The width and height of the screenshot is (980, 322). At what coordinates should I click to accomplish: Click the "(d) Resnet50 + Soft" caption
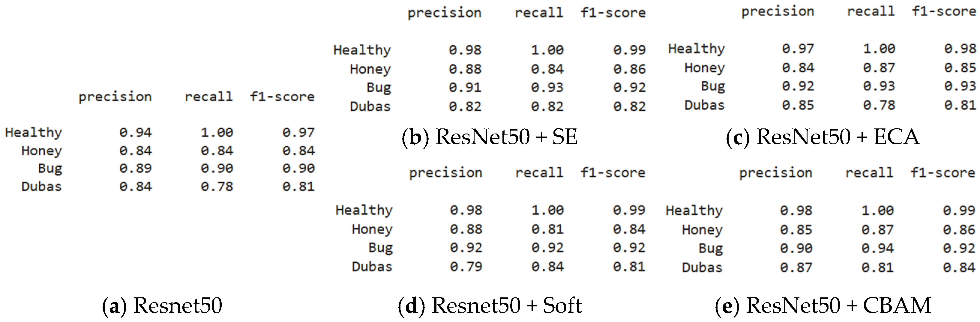coord(490,305)
